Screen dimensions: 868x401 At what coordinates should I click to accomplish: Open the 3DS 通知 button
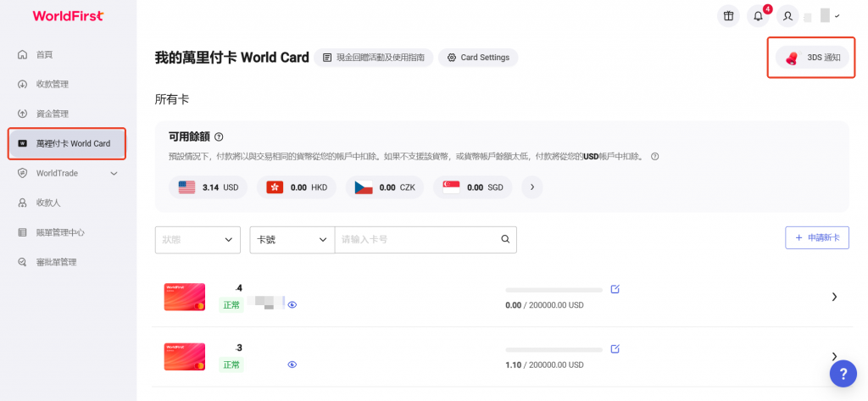(812, 57)
